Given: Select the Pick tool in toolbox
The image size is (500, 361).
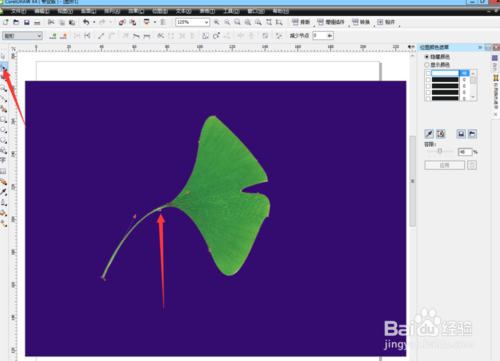Looking at the screenshot, I should [x=3, y=57].
